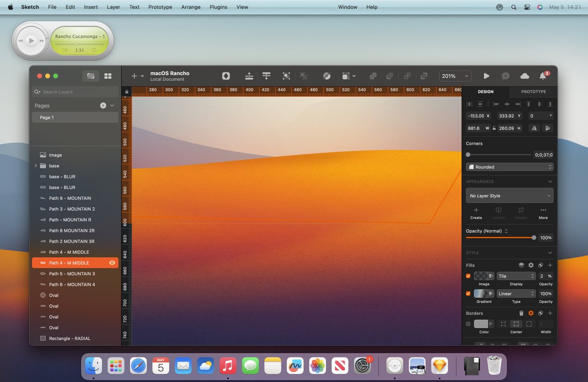Screen dimensions: 588x382
Task: Disable the Image fill checkbox
Action: (x=468, y=276)
